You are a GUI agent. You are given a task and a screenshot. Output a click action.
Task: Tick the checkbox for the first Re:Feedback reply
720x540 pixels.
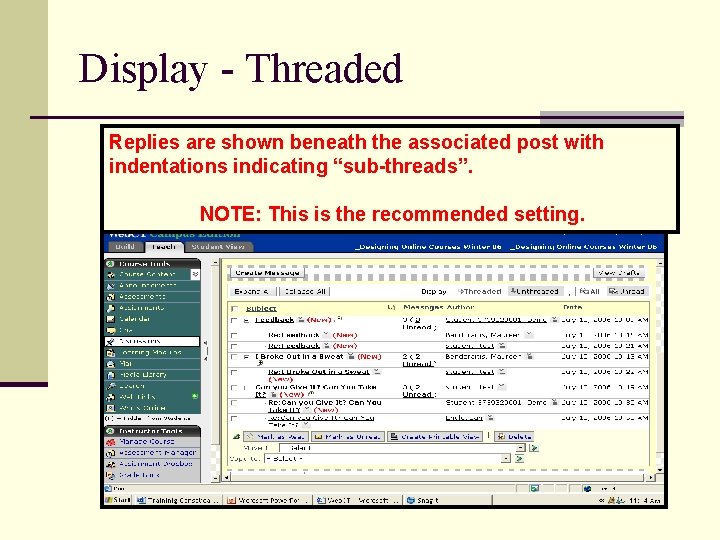pos(235,336)
